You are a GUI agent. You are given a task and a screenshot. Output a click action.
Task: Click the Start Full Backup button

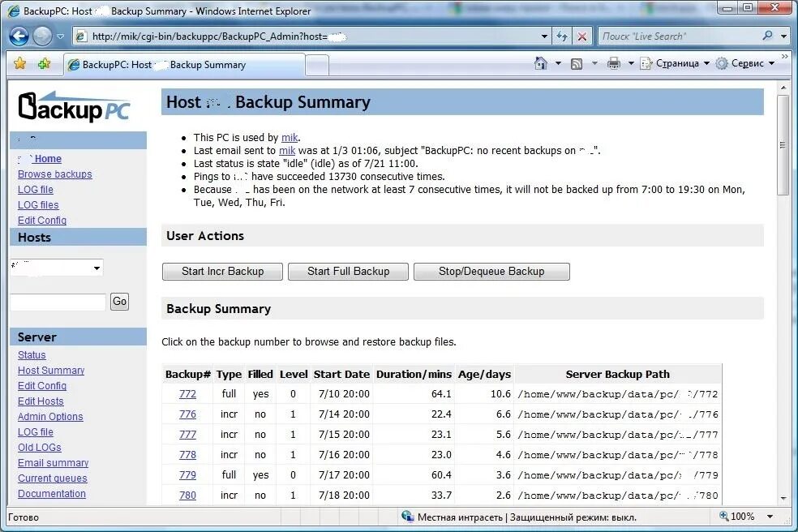(348, 272)
